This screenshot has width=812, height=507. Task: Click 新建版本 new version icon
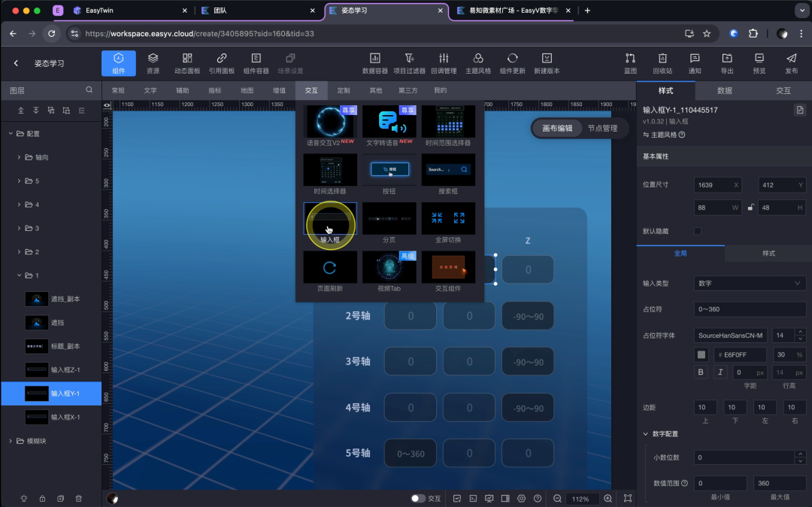(x=547, y=63)
